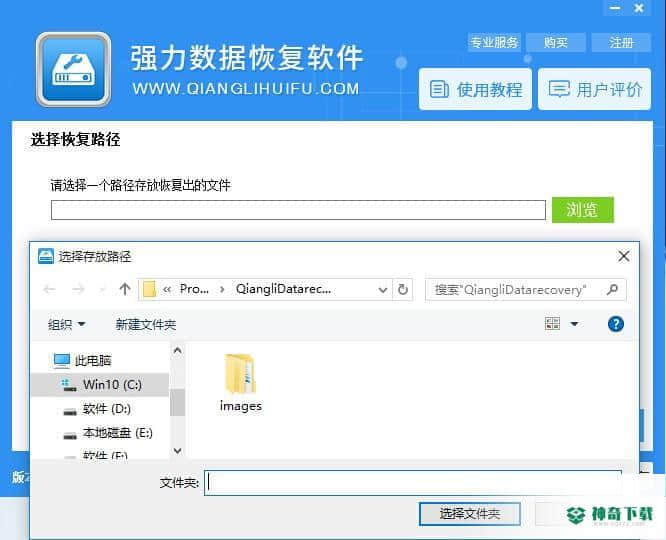Click the search magnifier icon

612,290
